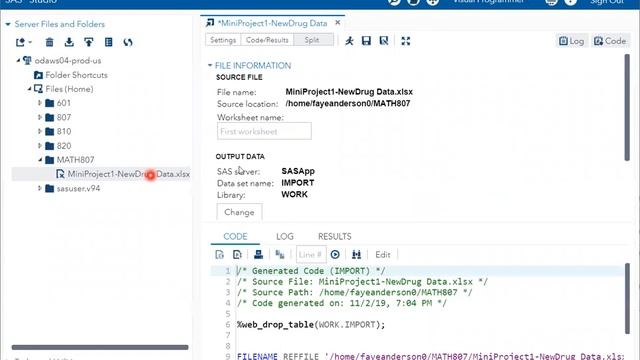Click the 'Generated Code (IMPORT)' comment line
640x360 pixels.
coord(311,271)
